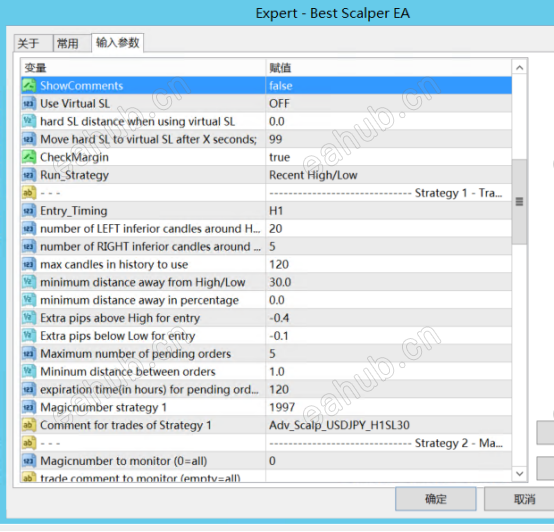Click the string icon of Strategy 1 separator
The width and height of the screenshot is (554, 532).
pyautogui.click(x=29, y=193)
